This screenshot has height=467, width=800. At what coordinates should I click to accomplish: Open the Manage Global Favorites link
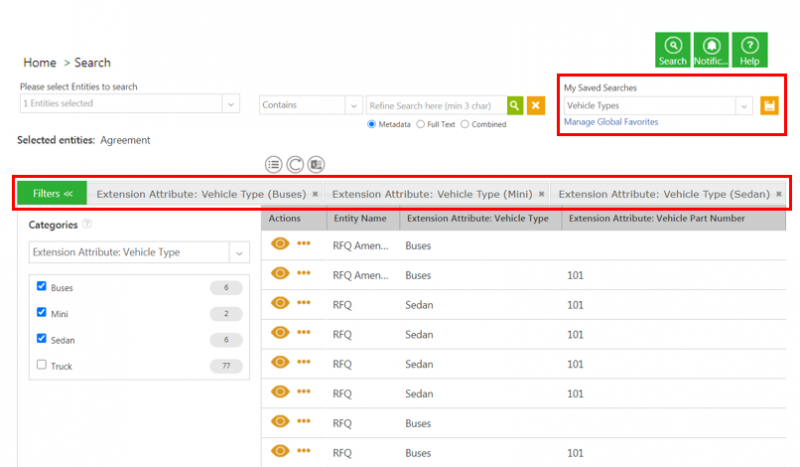(x=610, y=122)
